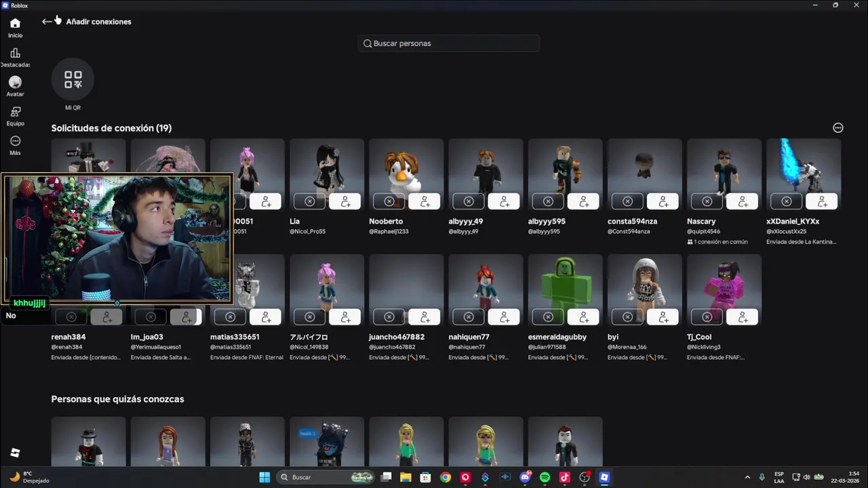Accept byi's connection request
This screenshot has height=488, width=868.
pos(663,317)
